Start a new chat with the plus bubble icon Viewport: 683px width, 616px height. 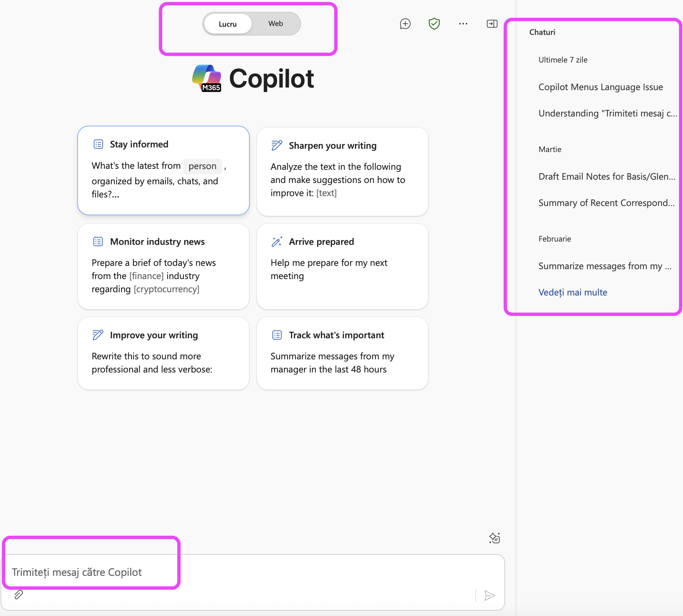(405, 24)
